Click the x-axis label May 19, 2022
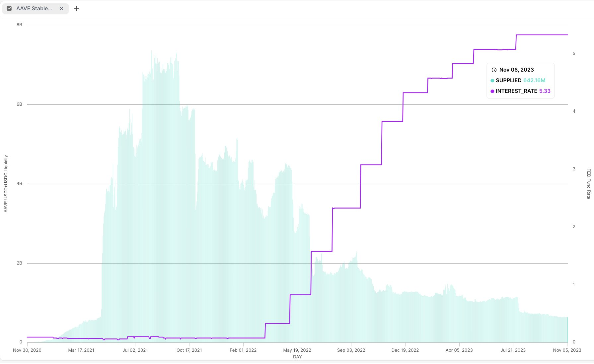Viewport: 594px width, 364px height. [297, 350]
